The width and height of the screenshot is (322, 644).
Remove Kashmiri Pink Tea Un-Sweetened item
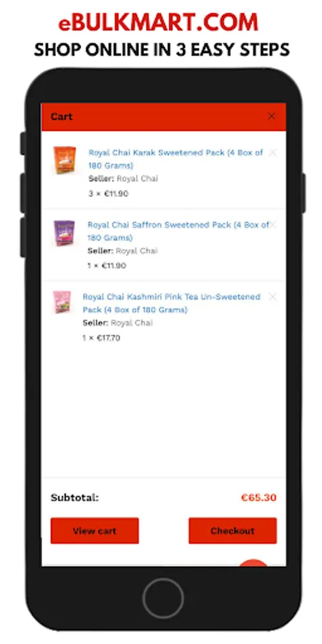click(273, 296)
